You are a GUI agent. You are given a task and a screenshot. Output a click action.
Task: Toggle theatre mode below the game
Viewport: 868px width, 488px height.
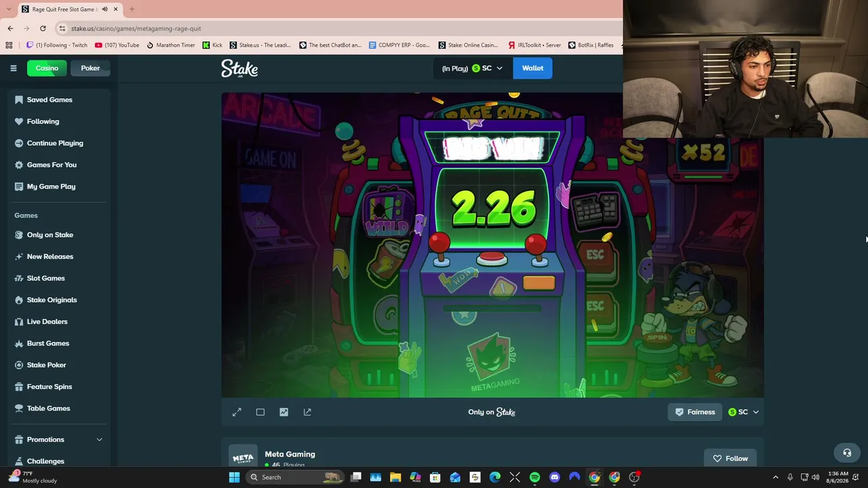(260, 412)
